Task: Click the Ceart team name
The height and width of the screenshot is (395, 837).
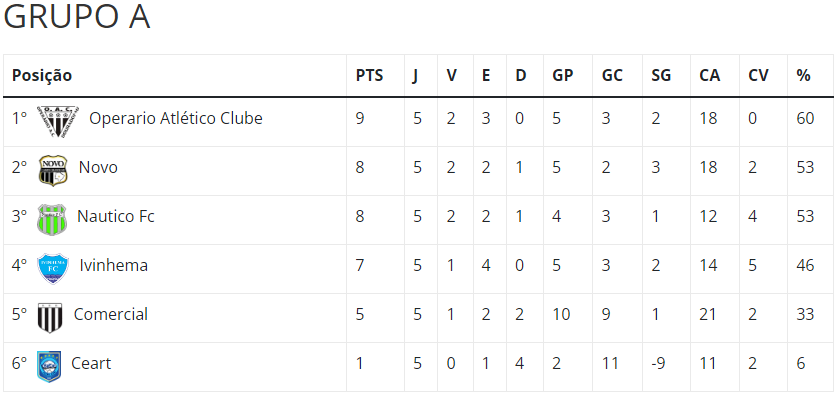Action: click(x=91, y=363)
